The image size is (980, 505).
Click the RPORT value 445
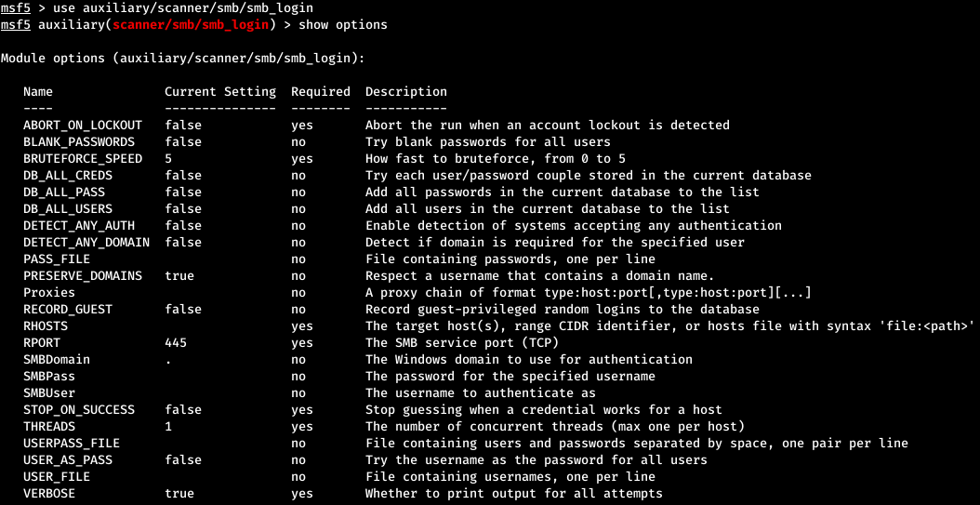tap(176, 343)
